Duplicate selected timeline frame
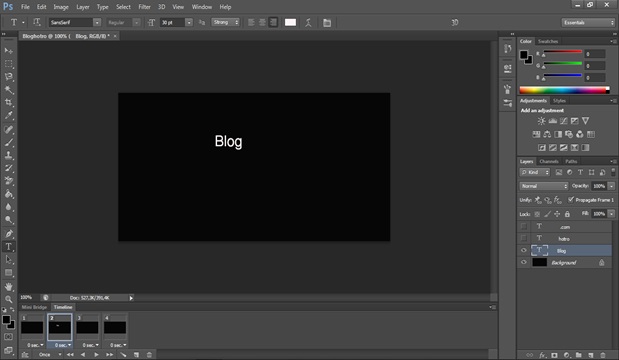The height and width of the screenshot is (360, 619). pos(136,354)
